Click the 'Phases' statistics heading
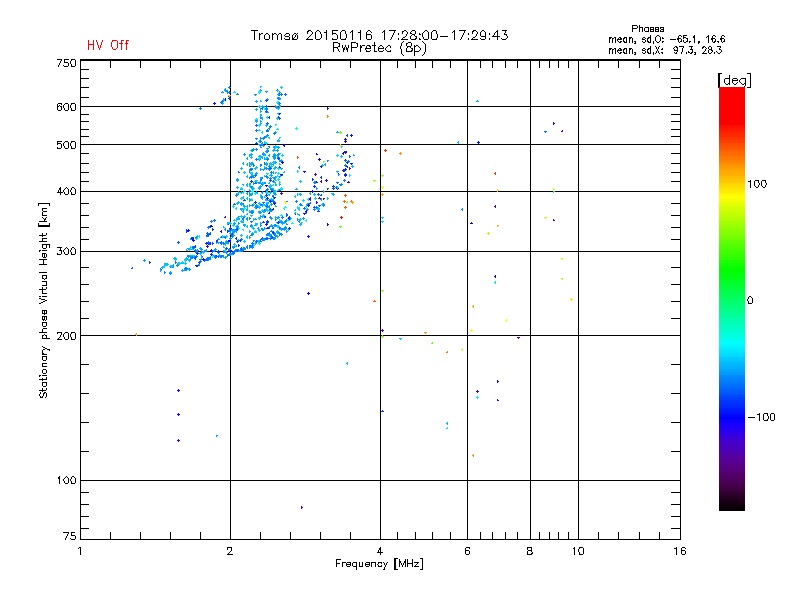This screenshot has height=600, width=800. click(x=647, y=29)
